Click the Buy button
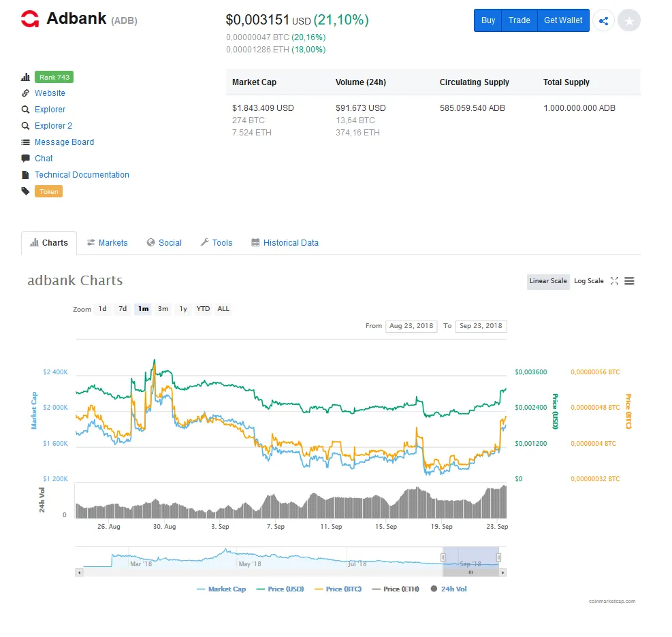This screenshot has height=637, width=672. 487,20
